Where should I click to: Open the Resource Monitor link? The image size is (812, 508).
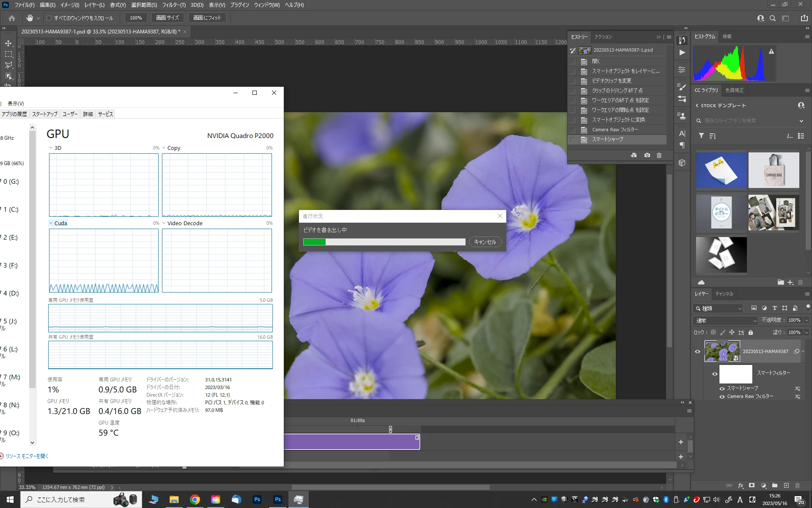(x=27, y=456)
